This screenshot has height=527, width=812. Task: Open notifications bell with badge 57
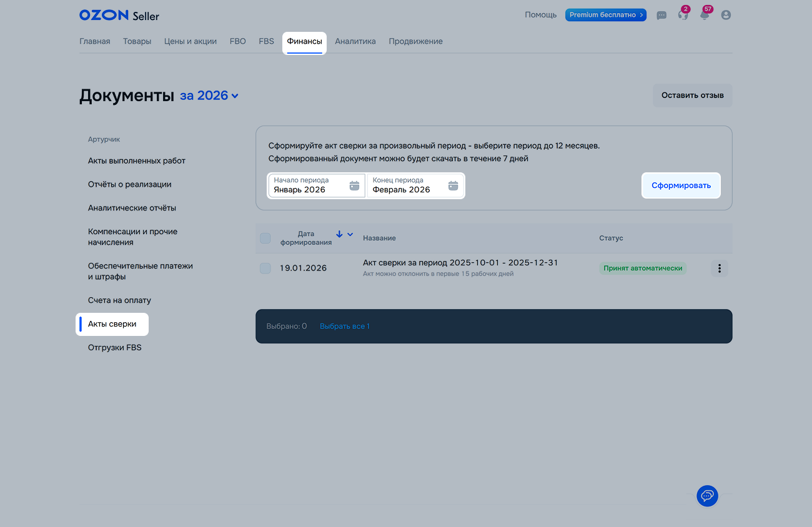point(705,16)
